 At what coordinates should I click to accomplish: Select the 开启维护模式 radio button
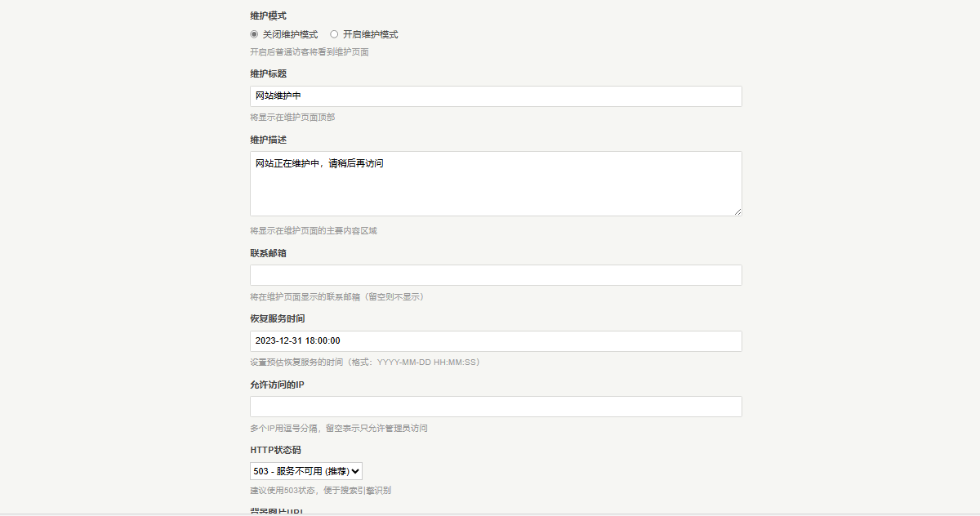(333, 34)
